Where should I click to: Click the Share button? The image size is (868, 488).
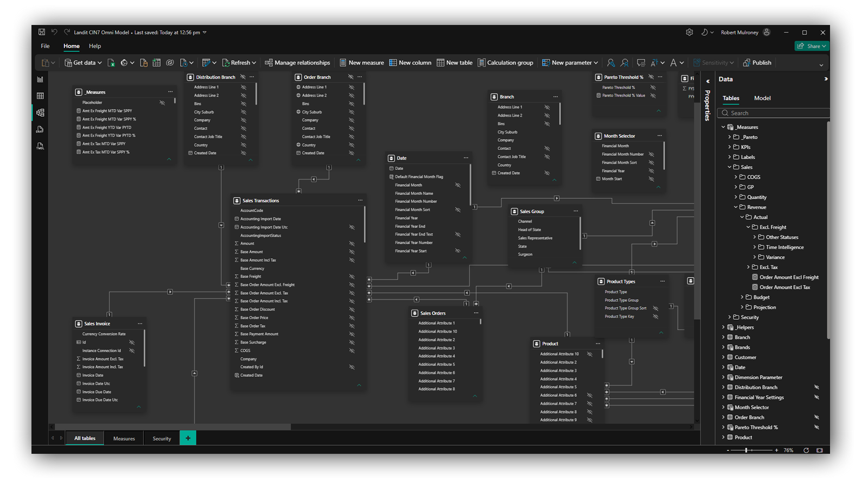click(812, 46)
